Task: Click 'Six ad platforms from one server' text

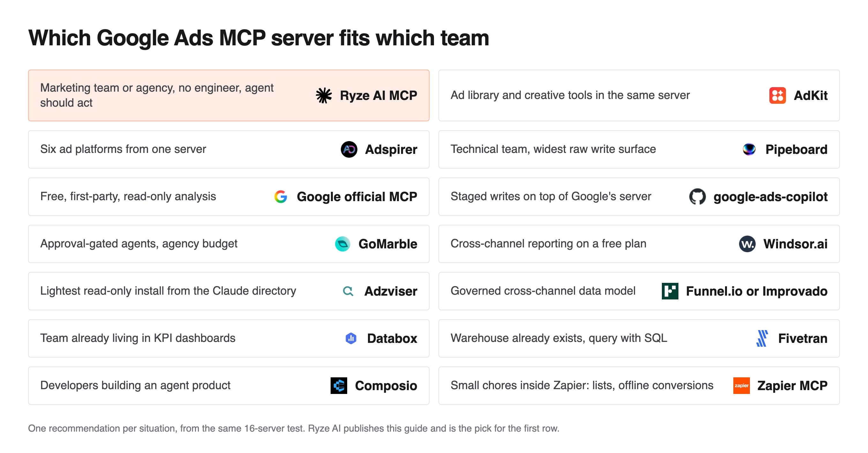Action: (x=123, y=149)
